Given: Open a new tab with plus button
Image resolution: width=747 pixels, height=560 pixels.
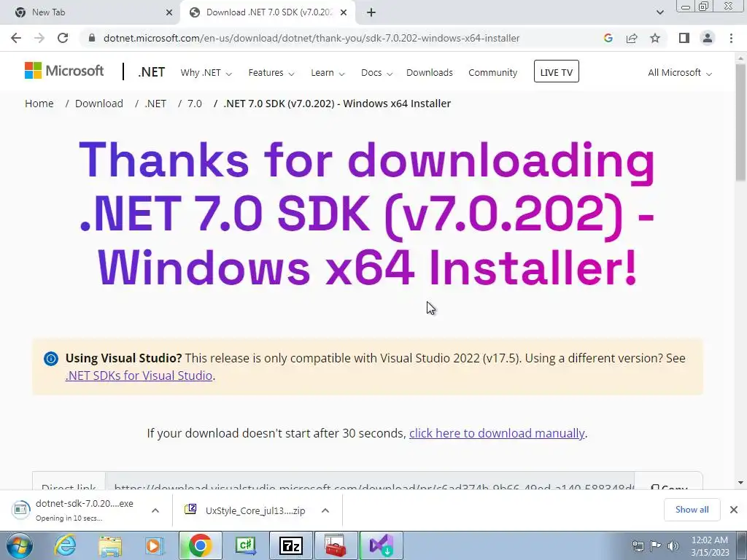Looking at the screenshot, I should pos(371,12).
